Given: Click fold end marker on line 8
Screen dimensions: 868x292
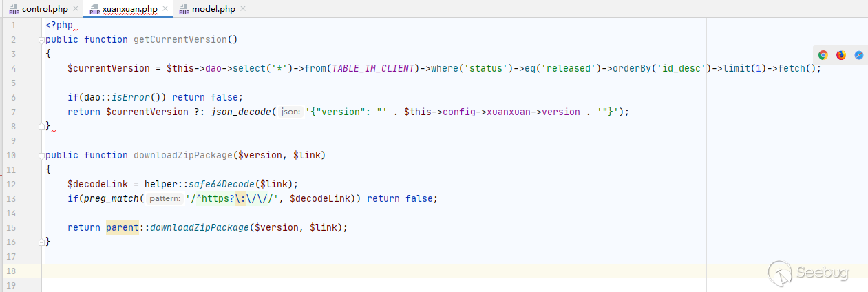Looking at the screenshot, I should coord(41,126).
